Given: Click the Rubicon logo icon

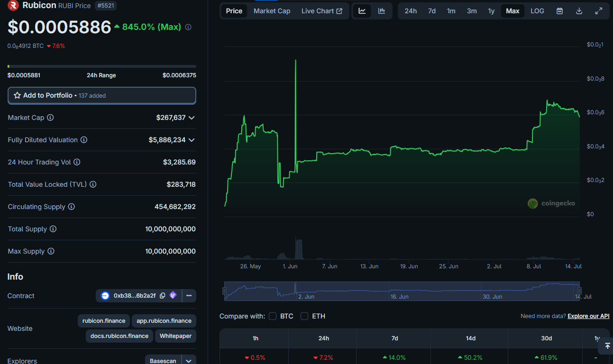Looking at the screenshot, I should [x=13, y=6].
